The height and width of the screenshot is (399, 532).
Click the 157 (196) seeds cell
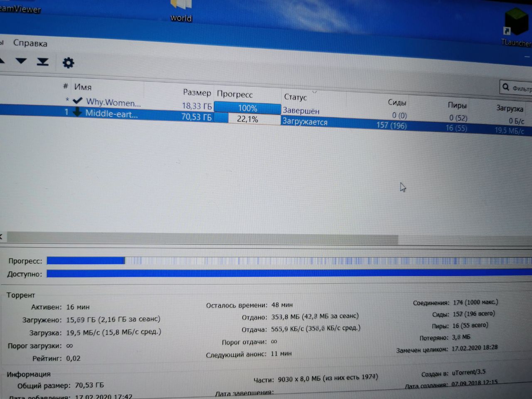click(x=392, y=125)
